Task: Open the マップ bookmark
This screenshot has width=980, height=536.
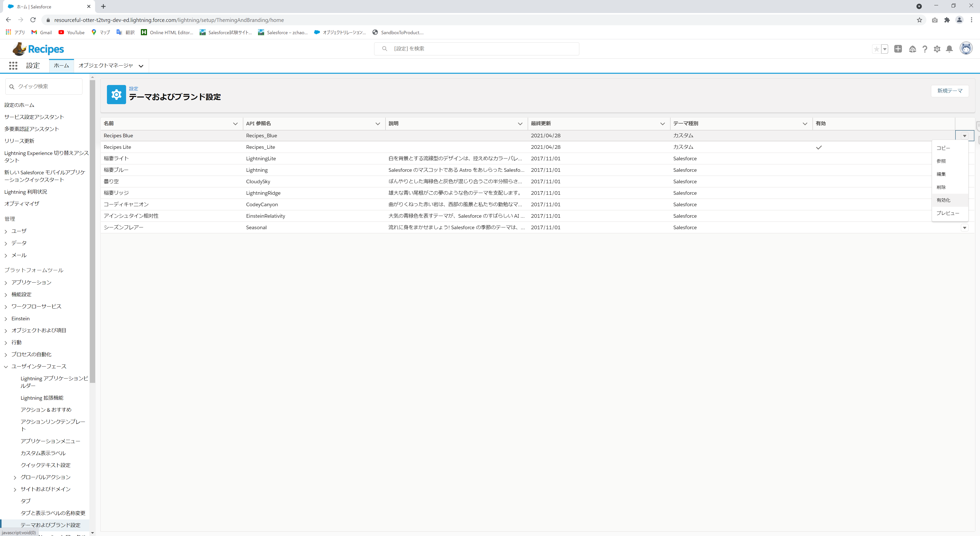Action: click(101, 32)
